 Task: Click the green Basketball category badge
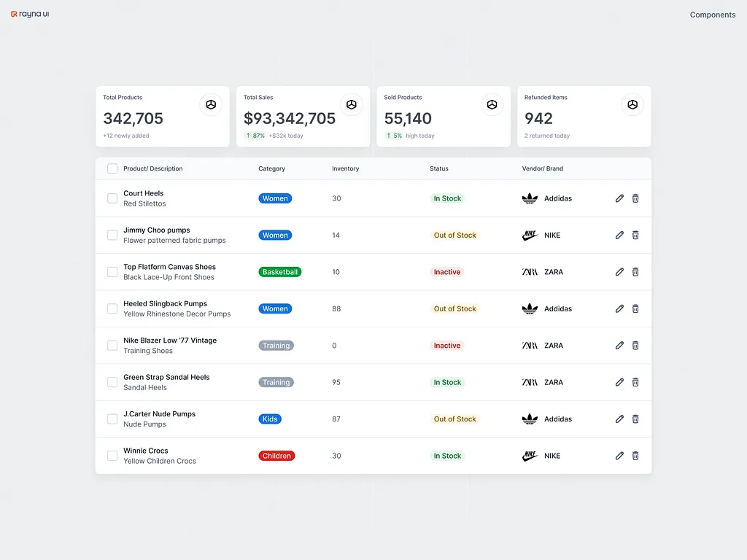pos(279,272)
